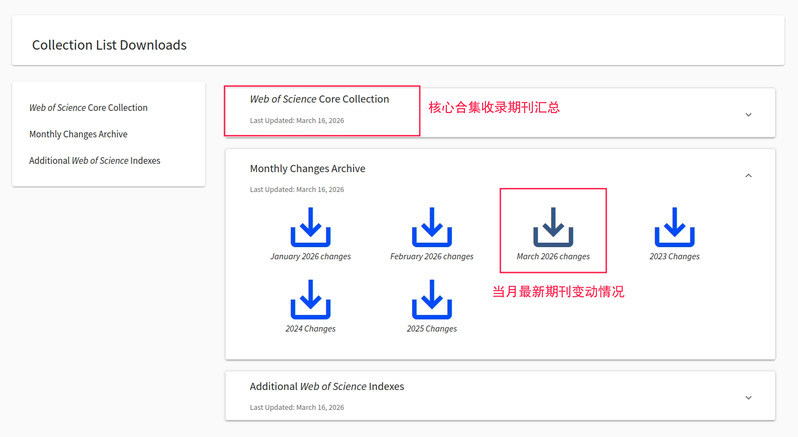Image resolution: width=798 pixels, height=437 pixels.
Task: Collapse the Monthly Changes Archive chevron
Action: coord(748,175)
